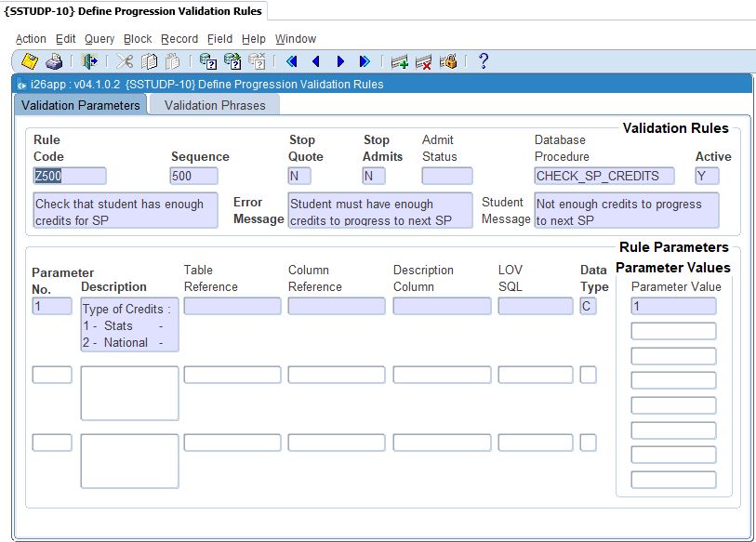756x542 pixels.
Task: Open the Action menu
Action: coord(31,39)
